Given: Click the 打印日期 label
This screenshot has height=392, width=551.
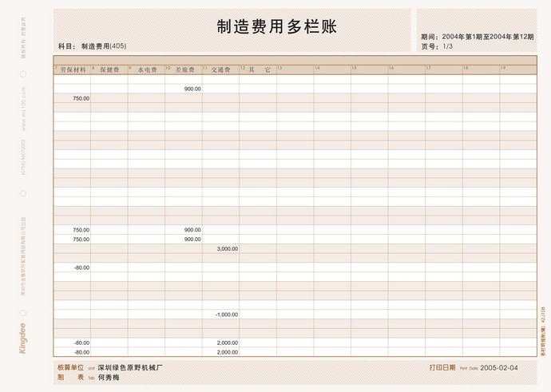Looking at the screenshot, I should tap(442, 367).
